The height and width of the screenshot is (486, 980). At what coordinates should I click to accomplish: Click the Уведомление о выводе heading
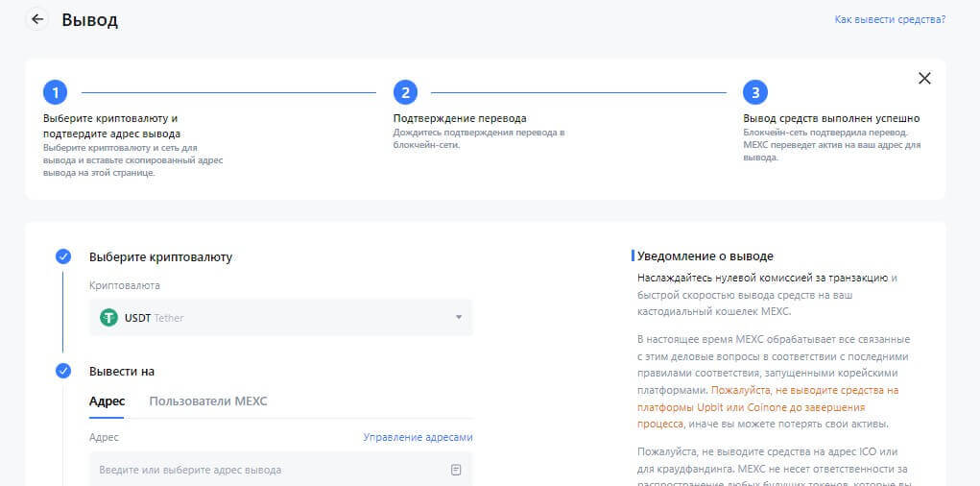coord(705,256)
